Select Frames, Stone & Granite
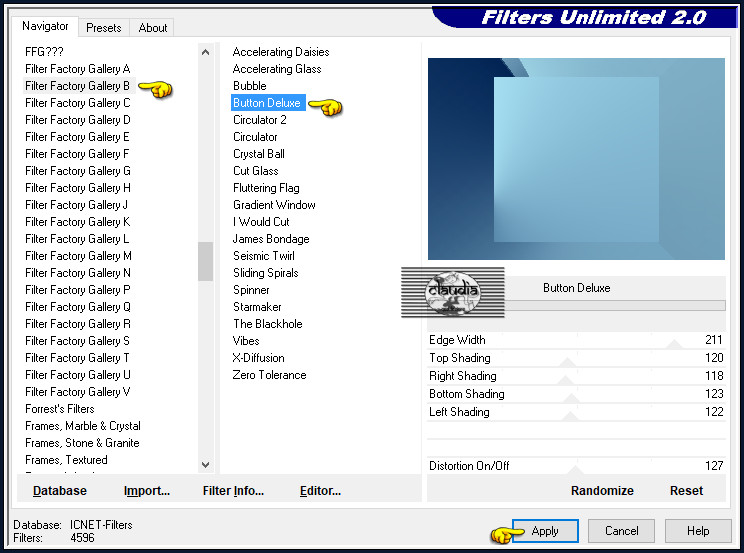Image resolution: width=744 pixels, height=553 pixels. pos(82,443)
